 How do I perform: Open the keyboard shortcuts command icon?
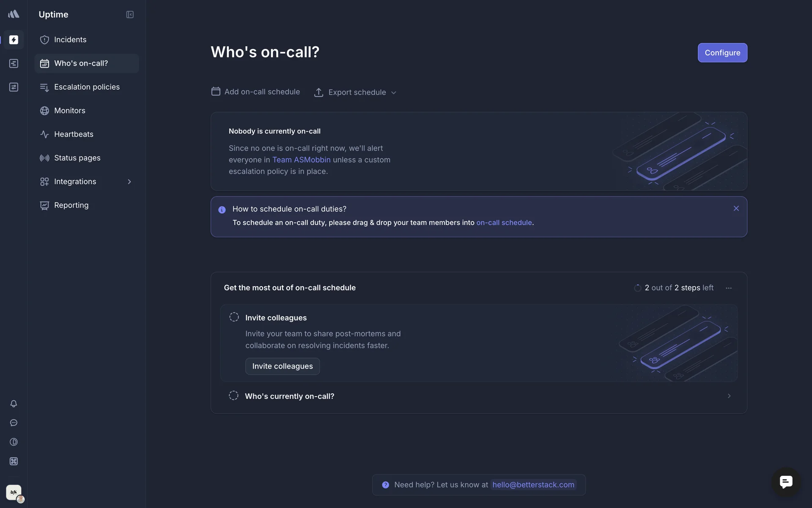[14, 461]
